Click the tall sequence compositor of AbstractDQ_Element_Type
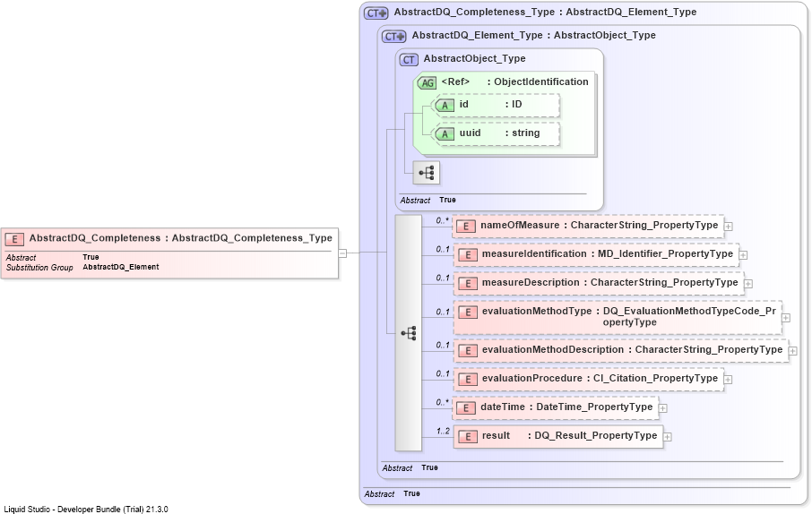The width and height of the screenshot is (812, 514). point(409,333)
